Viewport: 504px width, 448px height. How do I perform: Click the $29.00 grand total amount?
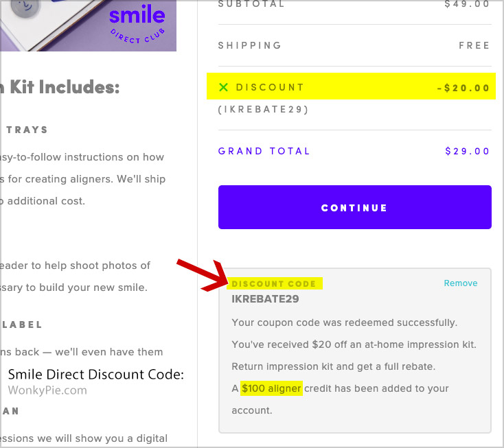(468, 151)
